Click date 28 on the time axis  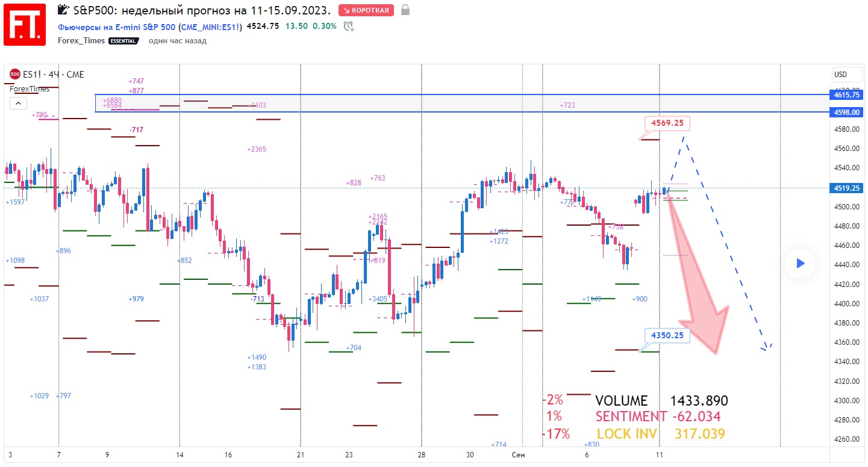click(x=422, y=456)
